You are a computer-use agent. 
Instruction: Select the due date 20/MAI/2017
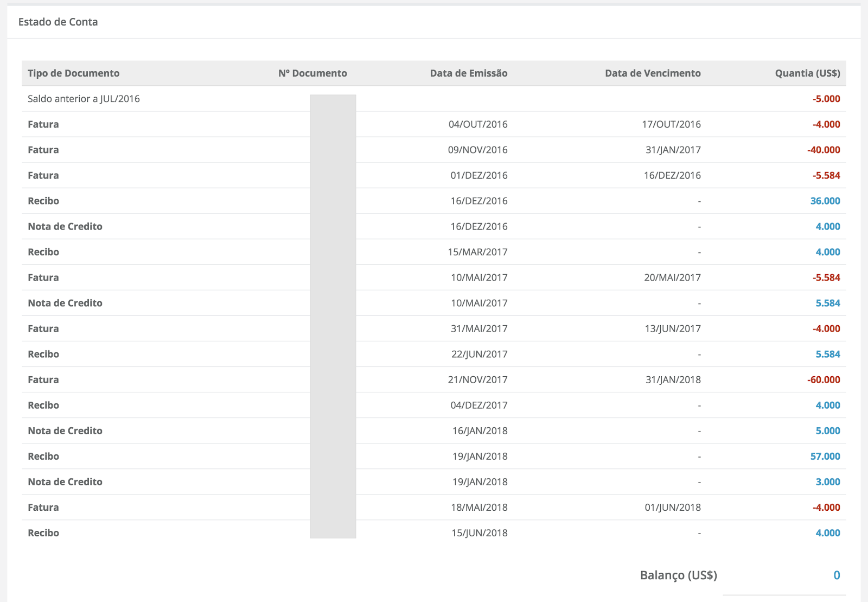672,277
